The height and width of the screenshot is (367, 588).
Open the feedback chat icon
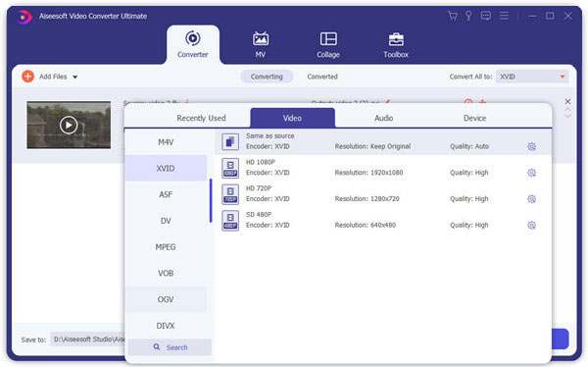point(486,16)
